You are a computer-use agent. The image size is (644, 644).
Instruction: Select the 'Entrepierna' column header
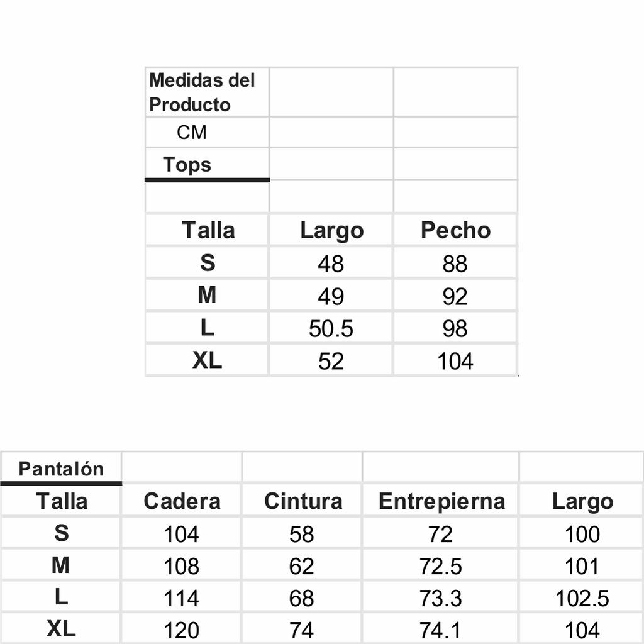(x=441, y=501)
